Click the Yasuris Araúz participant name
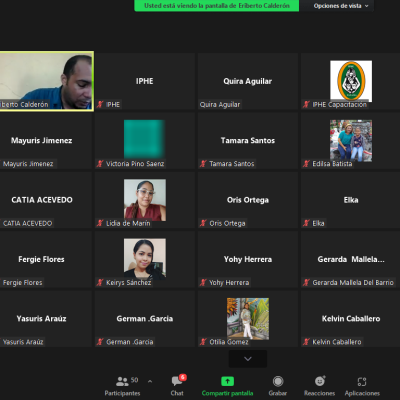The height and width of the screenshot is (400, 400). [41, 318]
